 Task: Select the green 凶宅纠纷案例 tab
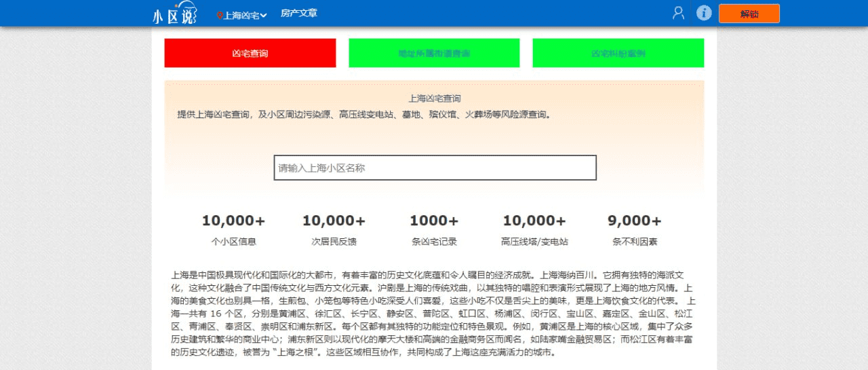618,53
